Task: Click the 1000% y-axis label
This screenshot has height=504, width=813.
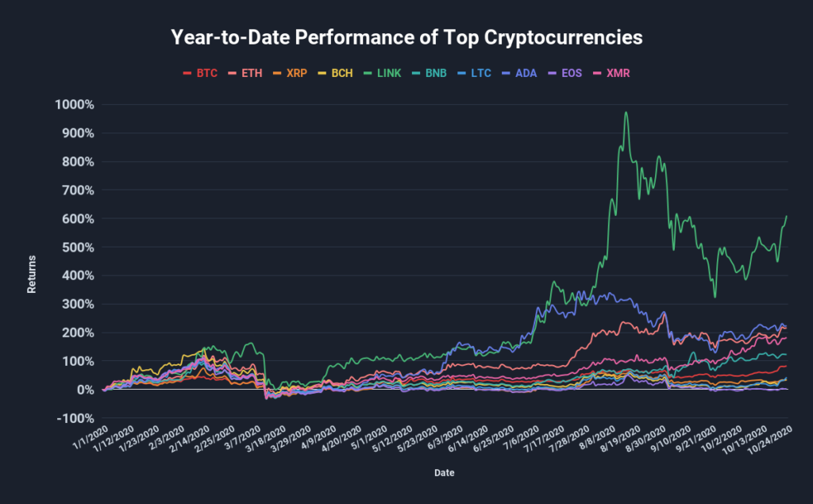Action: (x=75, y=105)
